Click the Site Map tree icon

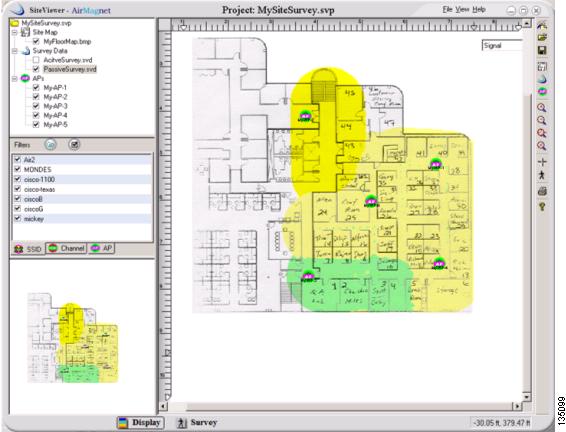[25, 32]
